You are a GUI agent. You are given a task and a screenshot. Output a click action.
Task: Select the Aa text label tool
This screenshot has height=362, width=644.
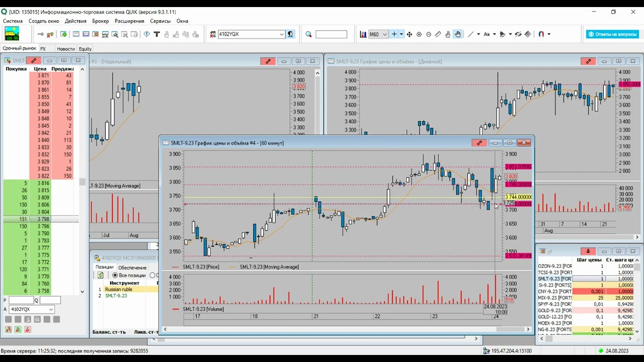(x=487, y=34)
